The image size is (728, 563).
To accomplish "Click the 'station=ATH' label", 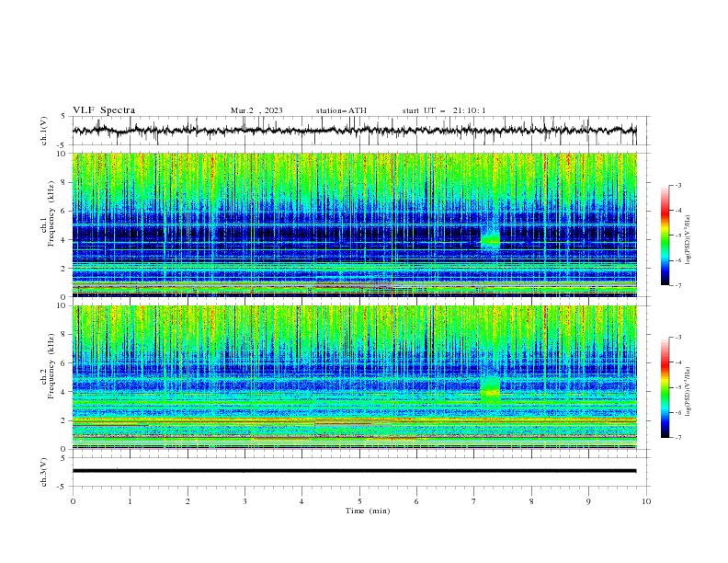I will 341,110.
